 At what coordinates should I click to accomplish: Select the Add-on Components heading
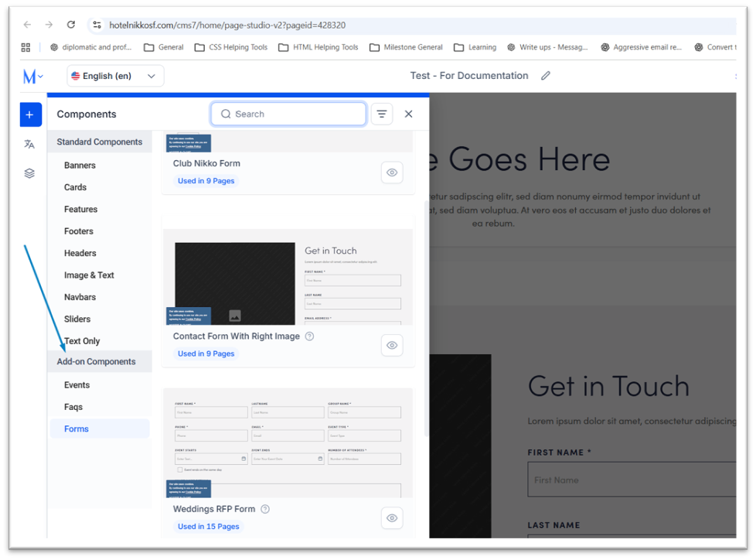(x=100, y=362)
